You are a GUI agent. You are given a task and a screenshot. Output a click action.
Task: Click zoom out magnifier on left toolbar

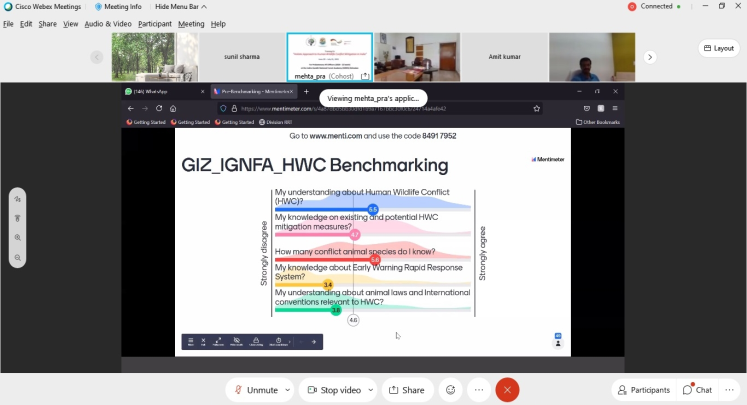tap(18, 258)
